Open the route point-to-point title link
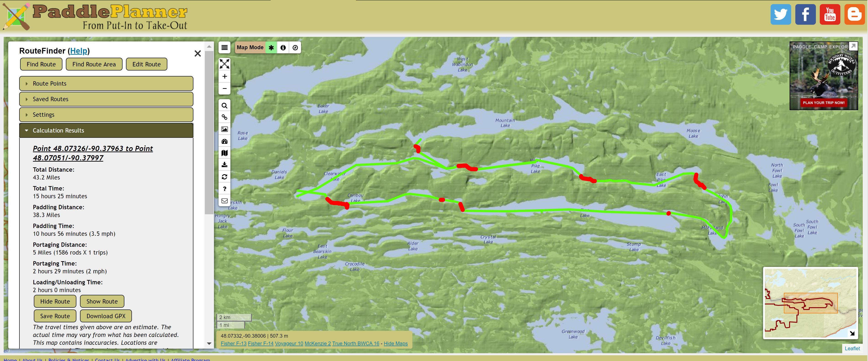The height and width of the screenshot is (361, 868). point(93,153)
